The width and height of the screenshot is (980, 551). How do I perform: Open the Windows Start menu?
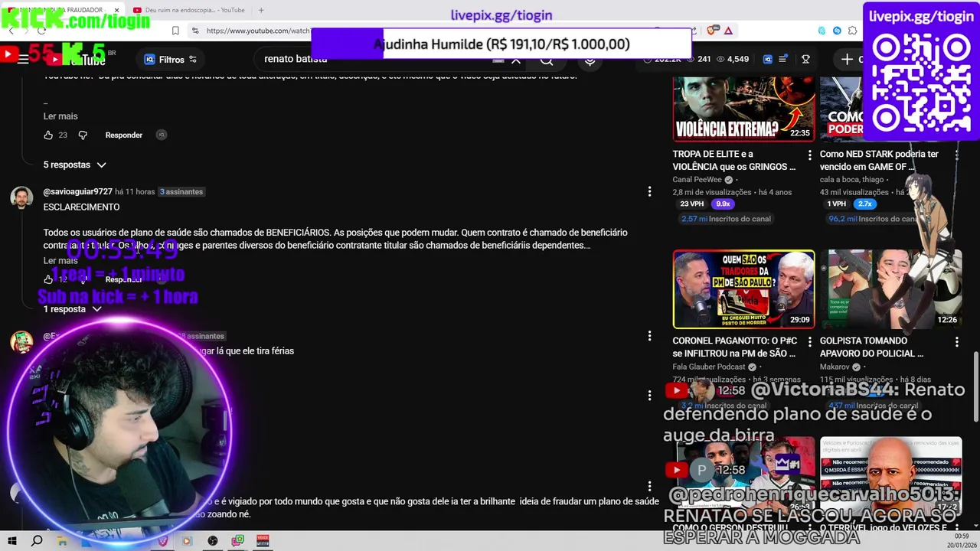pyautogui.click(x=12, y=540)
